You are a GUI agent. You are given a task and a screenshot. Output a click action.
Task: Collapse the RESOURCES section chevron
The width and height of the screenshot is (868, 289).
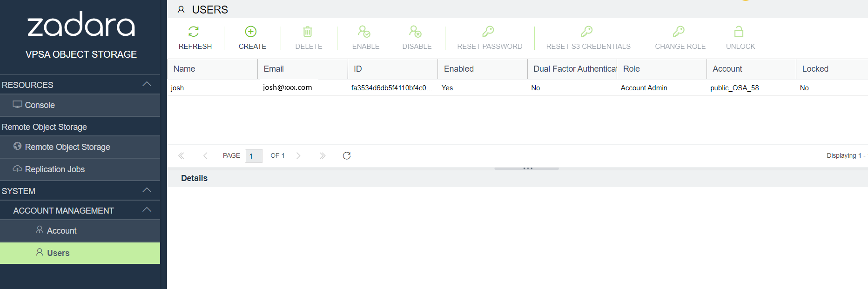coord(147,84)
